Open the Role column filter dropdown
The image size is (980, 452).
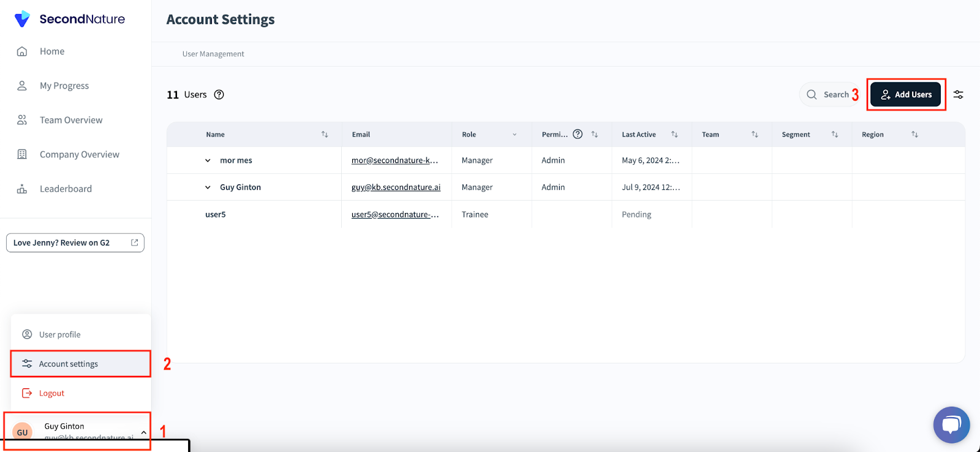(x=514, y=135)
